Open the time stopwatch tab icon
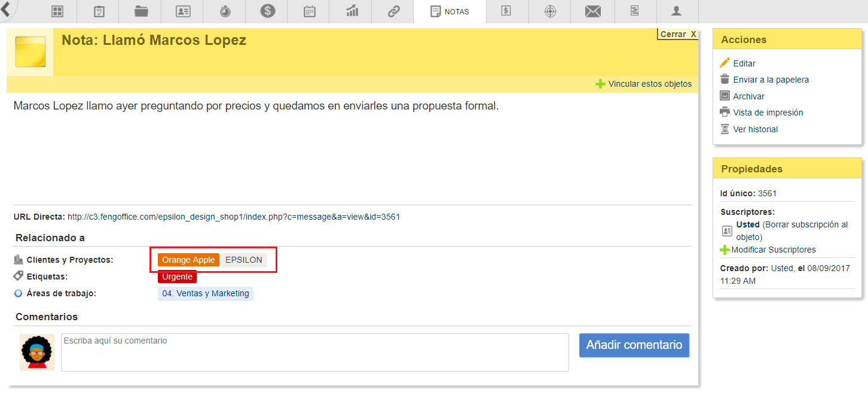This screenshot has height=395, width=868. point(225,11)
